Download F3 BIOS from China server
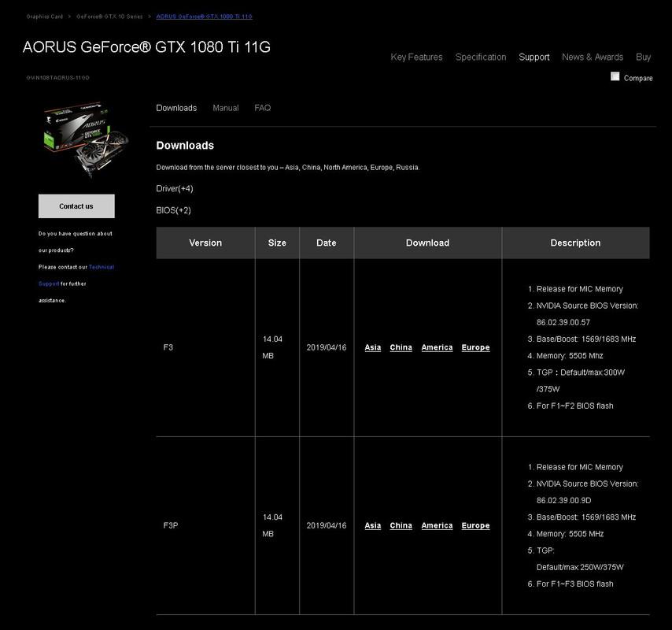 click(401, 347)
